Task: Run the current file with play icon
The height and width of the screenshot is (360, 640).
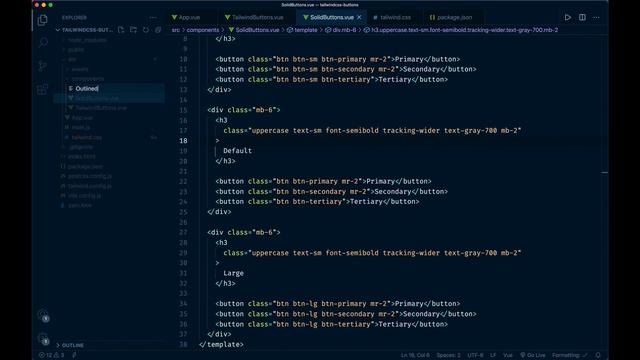Action: [x=567, y=17]
